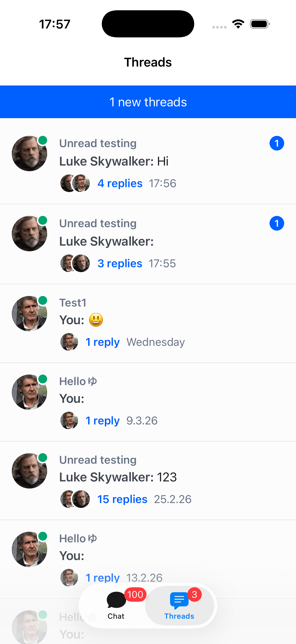Tap '1 reply' under Test1 thread
296x644 pixels.
point(102,342)
